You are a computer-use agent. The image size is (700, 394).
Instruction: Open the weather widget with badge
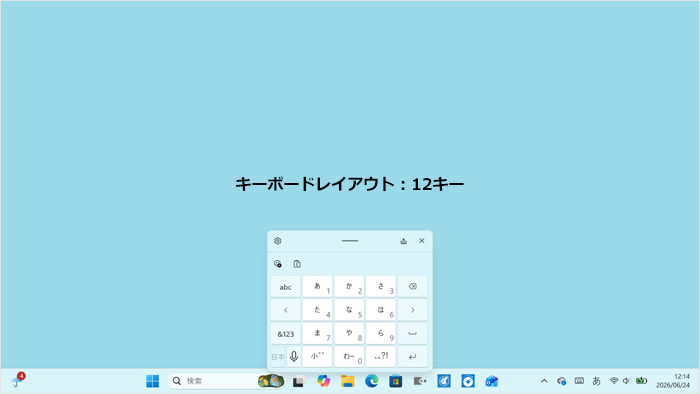pos(18,380)
